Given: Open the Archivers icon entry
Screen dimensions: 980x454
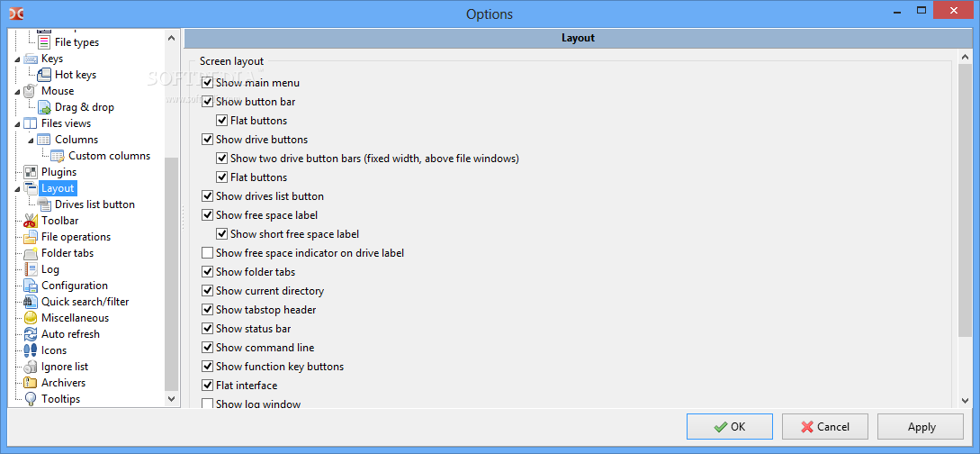Looking at the screenshot, I should coord(30,383).
